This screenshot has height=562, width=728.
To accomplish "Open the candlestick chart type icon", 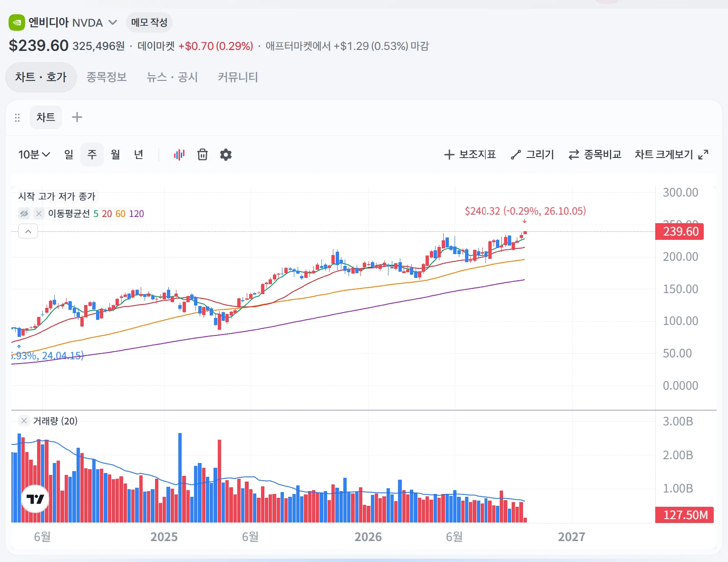I will coord(179,155).
